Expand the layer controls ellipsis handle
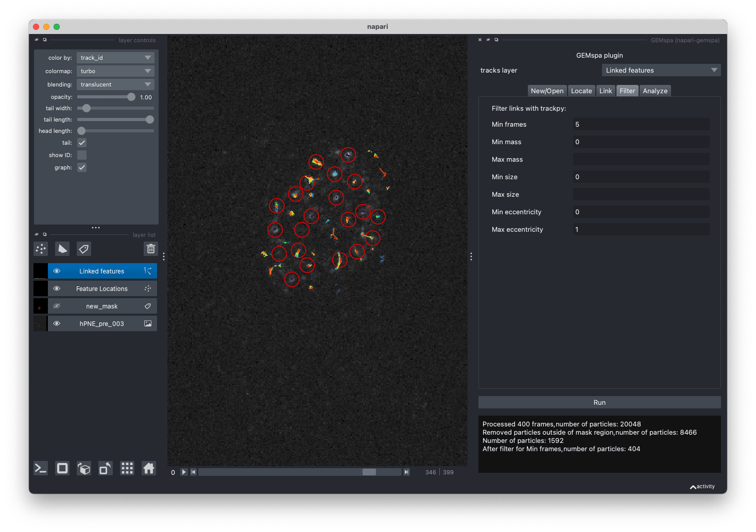 [x=96, y=227]
